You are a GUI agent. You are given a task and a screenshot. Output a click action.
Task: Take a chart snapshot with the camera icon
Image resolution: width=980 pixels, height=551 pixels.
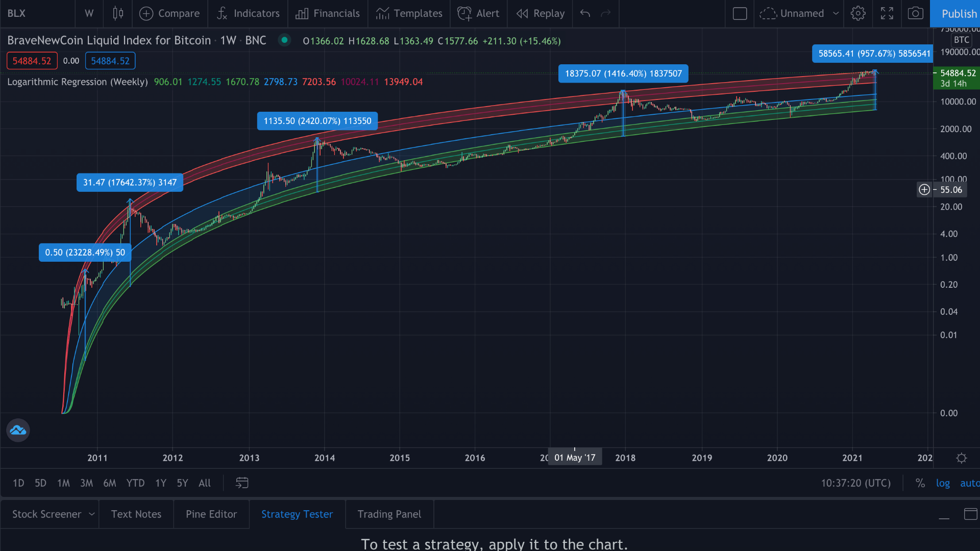915,13
